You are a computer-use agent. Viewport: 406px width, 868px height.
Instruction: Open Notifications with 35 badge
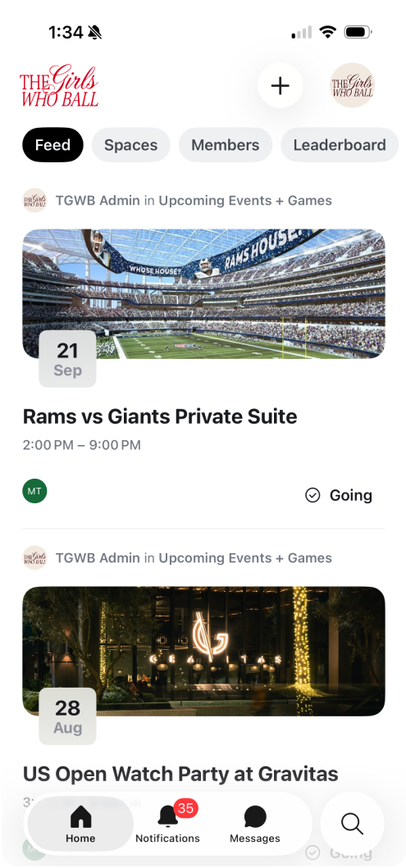[x=168, y=824]
